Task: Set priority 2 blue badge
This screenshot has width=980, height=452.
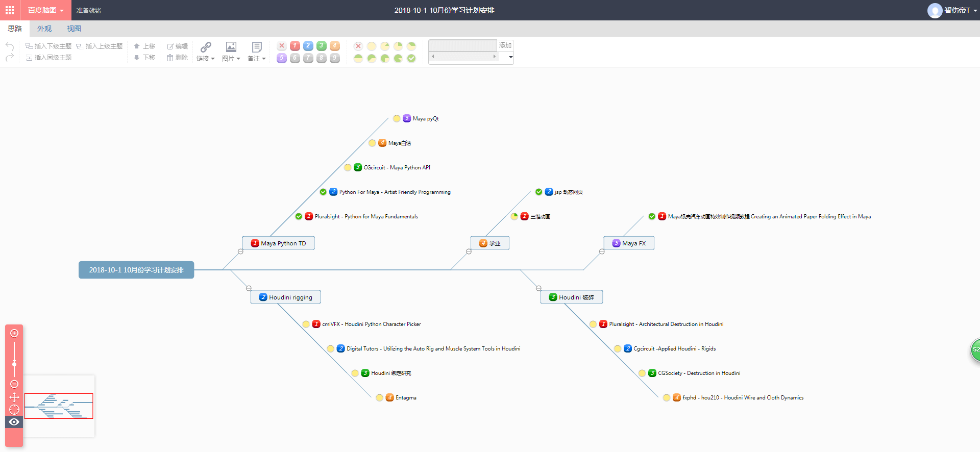Action: coord(308,46)
